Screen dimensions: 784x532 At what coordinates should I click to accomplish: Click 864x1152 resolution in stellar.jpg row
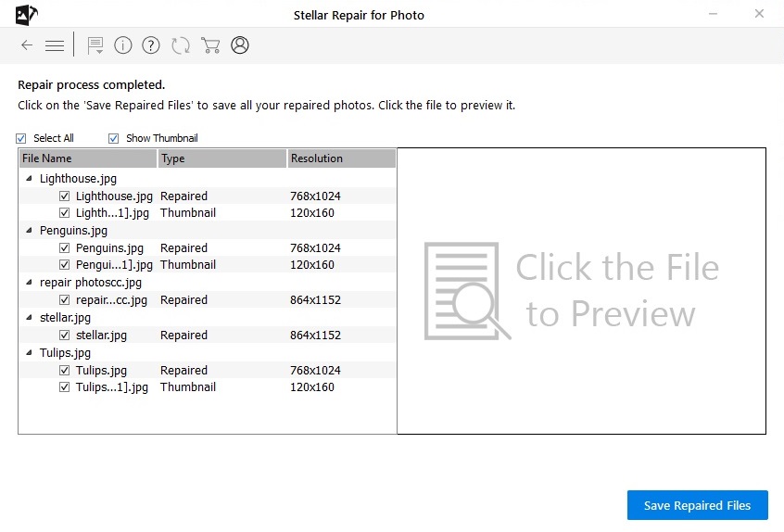(315, 335)
